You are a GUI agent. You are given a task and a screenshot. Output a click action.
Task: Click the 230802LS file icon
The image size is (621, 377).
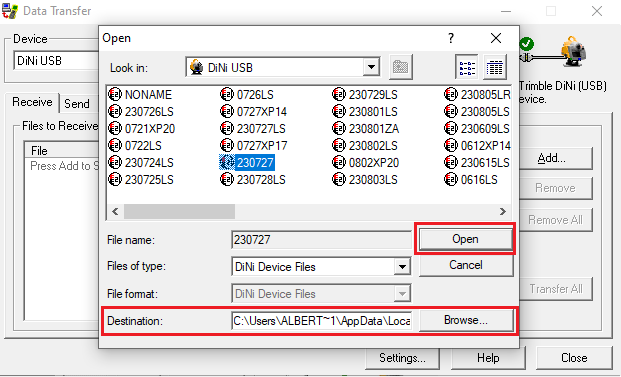click(339, 146)
